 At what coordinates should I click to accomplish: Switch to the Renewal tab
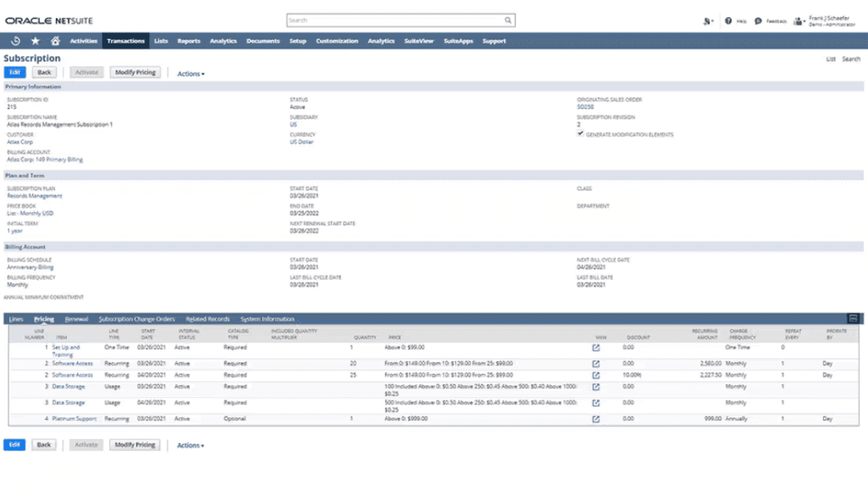tap(76, 319)
